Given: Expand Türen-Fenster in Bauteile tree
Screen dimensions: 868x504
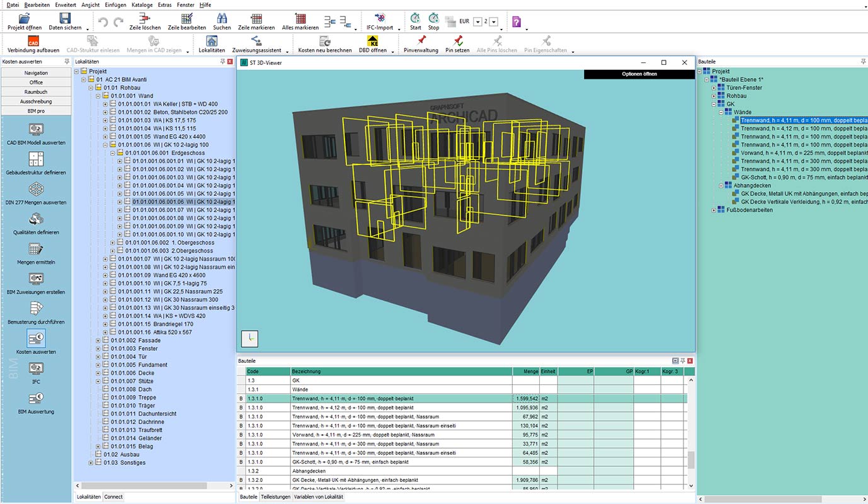Looking at the screenshot, I should 714,88.
